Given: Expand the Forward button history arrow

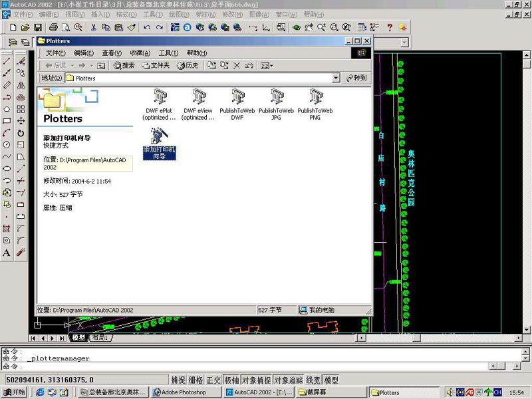Looking at the screenshot, I should click(91, 65).
